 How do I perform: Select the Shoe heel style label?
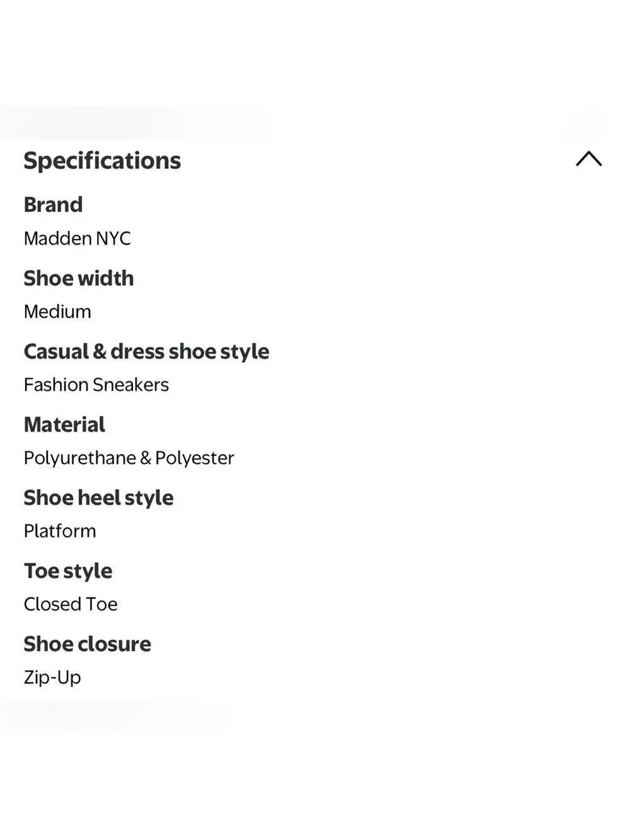[x=98, y=498]
